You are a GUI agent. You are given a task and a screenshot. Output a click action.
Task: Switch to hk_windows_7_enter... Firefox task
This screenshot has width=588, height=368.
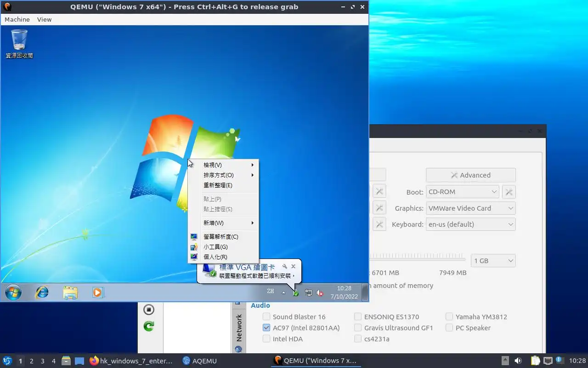tap(131, 361)
